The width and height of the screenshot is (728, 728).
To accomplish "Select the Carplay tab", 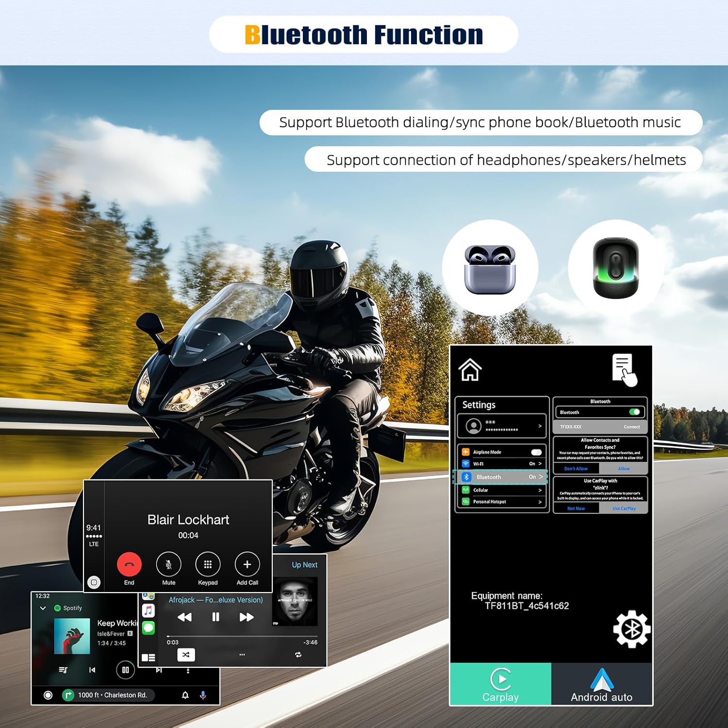I will click(x=500, y=684).
